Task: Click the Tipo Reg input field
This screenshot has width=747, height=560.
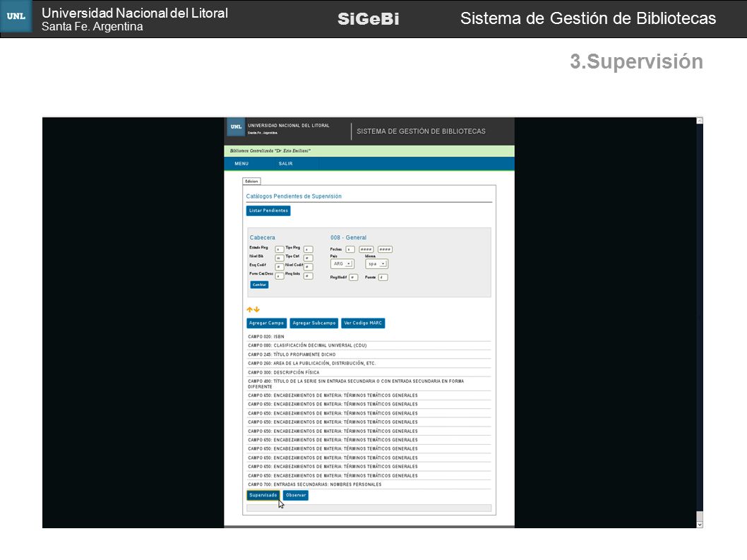Action: click(309, 249)
